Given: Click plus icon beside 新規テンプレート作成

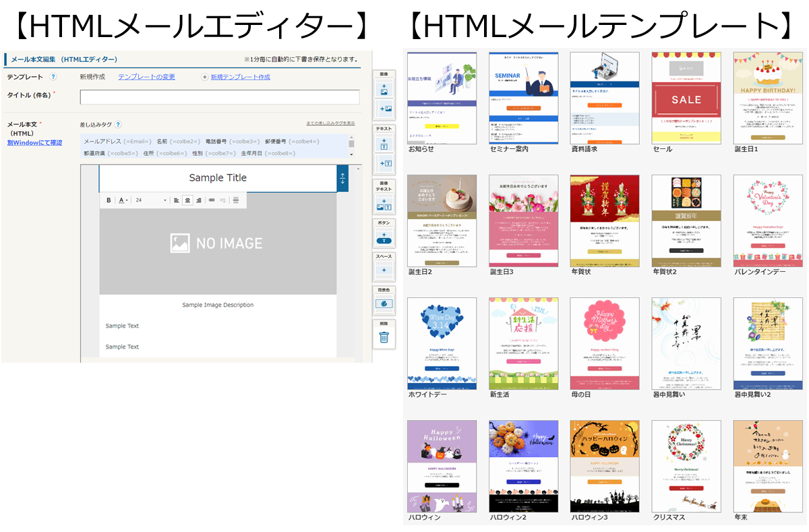Looking at the screenshot, I should [205, 77].
